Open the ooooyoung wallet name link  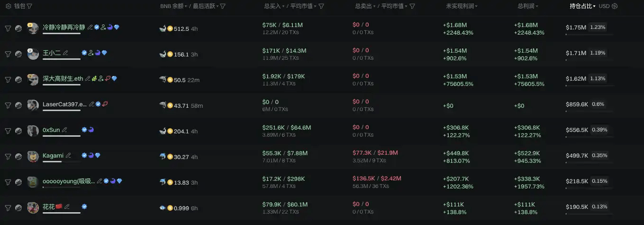[69, 181]
